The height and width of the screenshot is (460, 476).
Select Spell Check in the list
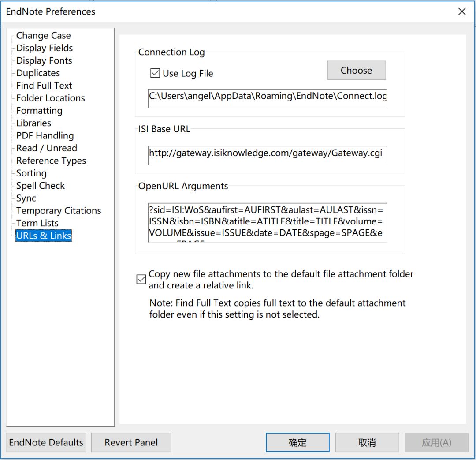(x=41, y=186)
